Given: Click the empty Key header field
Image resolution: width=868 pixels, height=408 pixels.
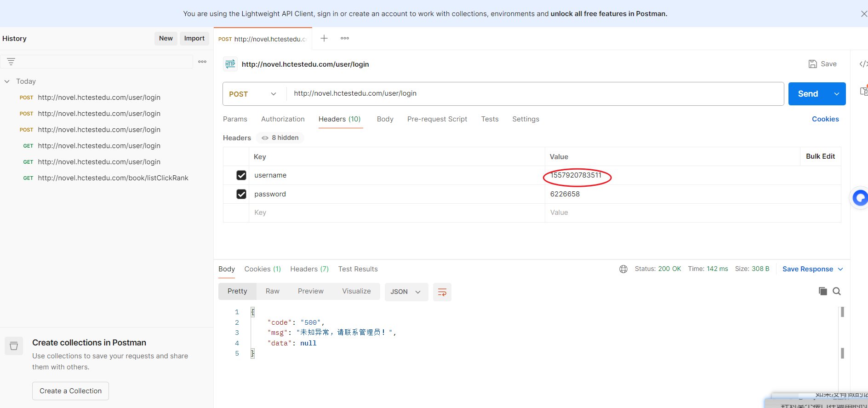Looking at the screenshot, I should point(397,213).
